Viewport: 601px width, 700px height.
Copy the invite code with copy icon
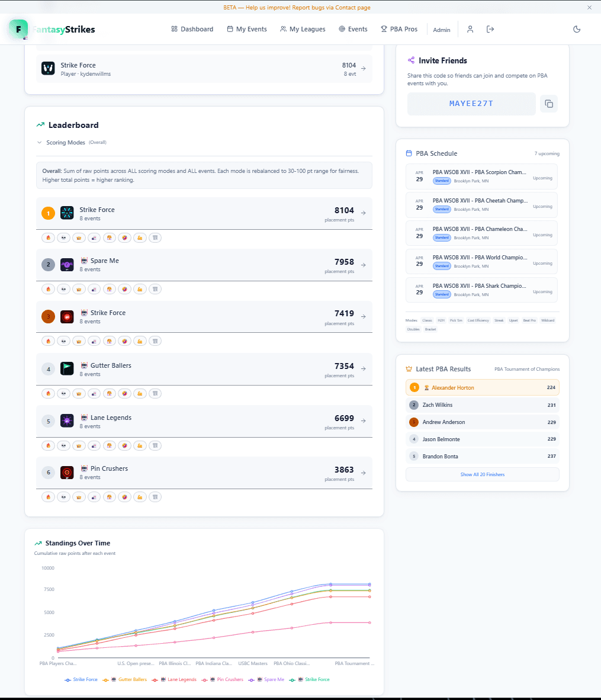click(x=549, y=104)
